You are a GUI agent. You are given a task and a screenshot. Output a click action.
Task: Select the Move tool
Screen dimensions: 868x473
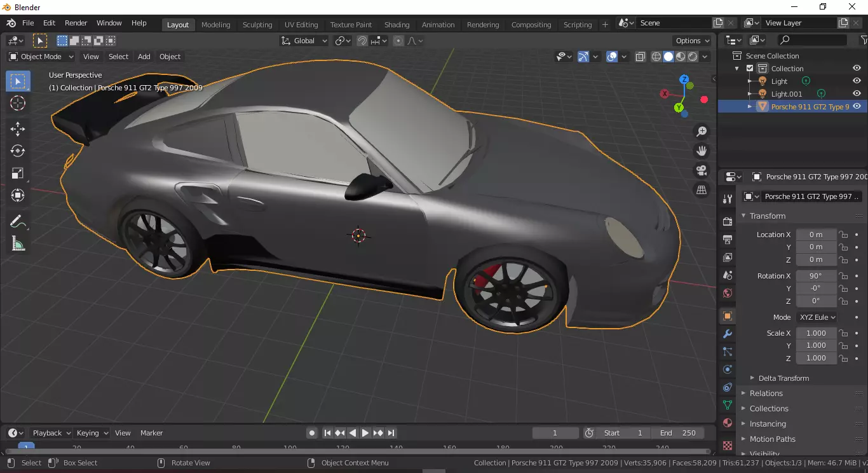coord(18,128)
